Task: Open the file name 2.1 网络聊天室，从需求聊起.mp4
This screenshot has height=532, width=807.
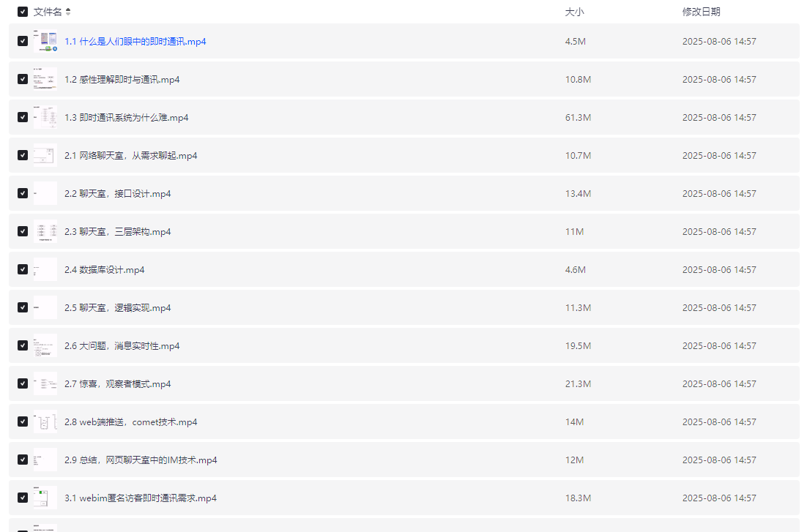Action: pos(130,156)
